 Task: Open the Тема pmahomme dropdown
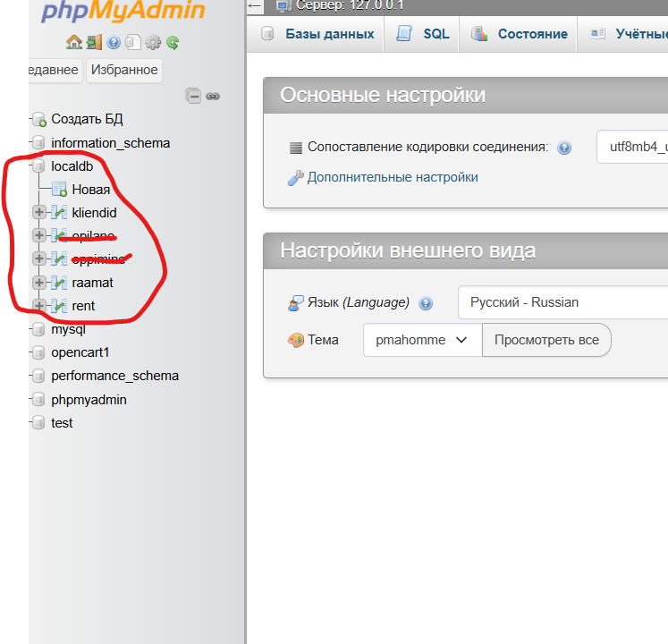422,340
